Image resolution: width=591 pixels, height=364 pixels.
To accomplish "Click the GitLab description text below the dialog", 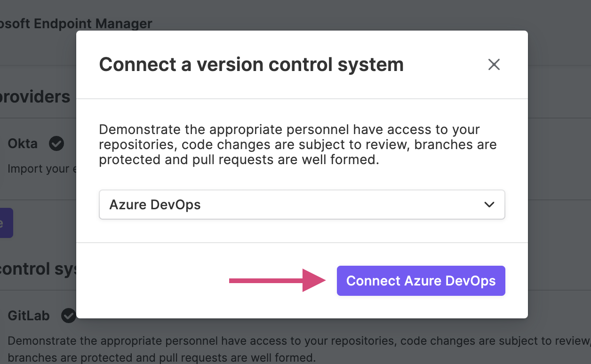I will pyautogui.click(x=299, y=349).
